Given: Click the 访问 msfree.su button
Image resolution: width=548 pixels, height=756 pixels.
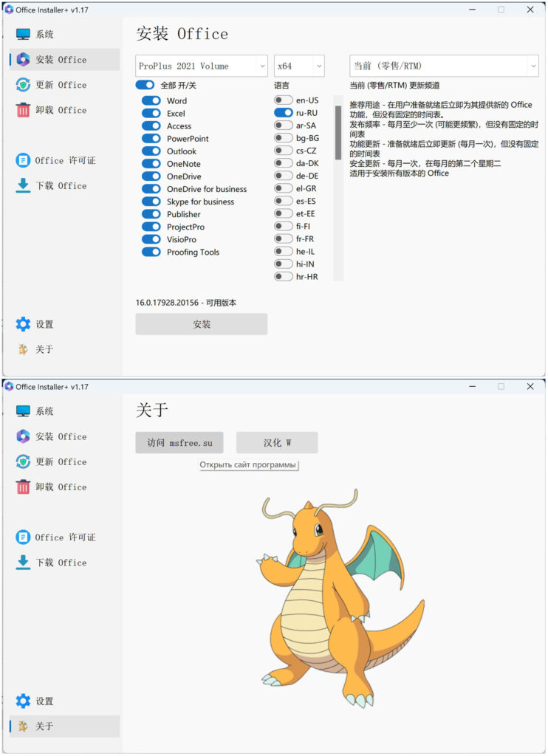Looking at the screenshot, I should [x=179, y=443].
